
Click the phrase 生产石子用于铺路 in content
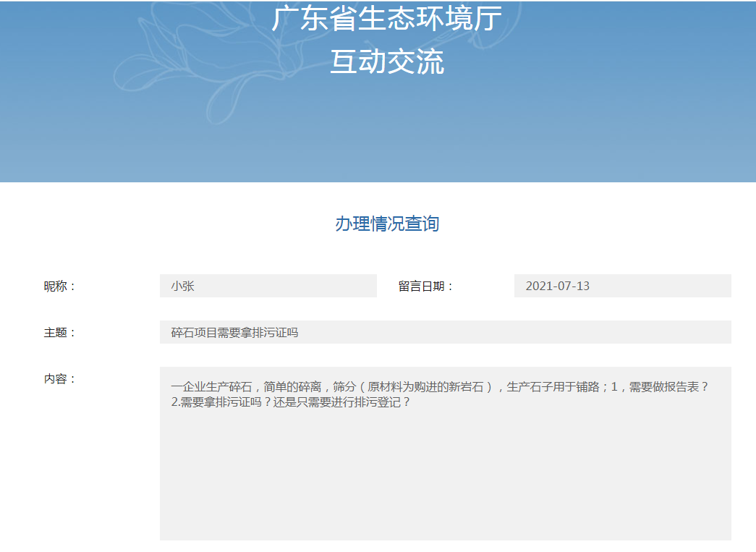point(553,387)
